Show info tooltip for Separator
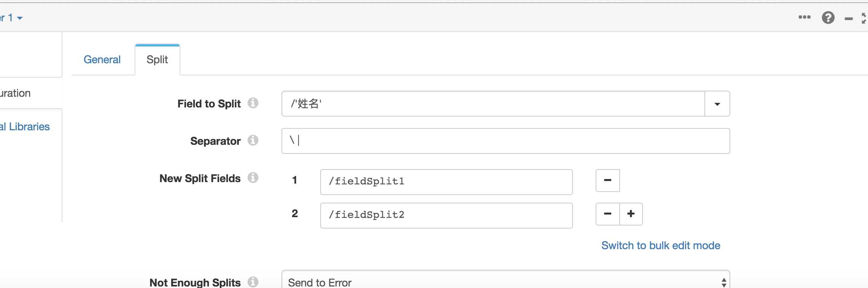The image size is (868, 288). click(x=253, y=140)
